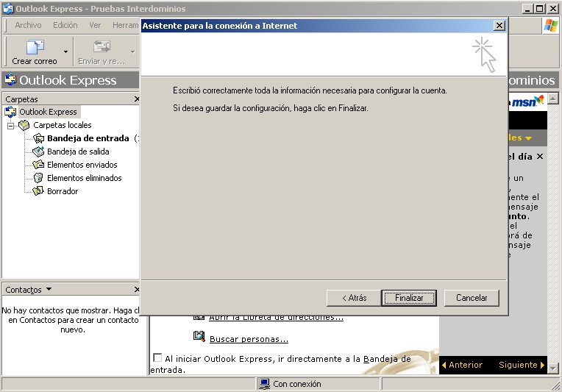Minimize the Outlook Express window

[527, 9]
